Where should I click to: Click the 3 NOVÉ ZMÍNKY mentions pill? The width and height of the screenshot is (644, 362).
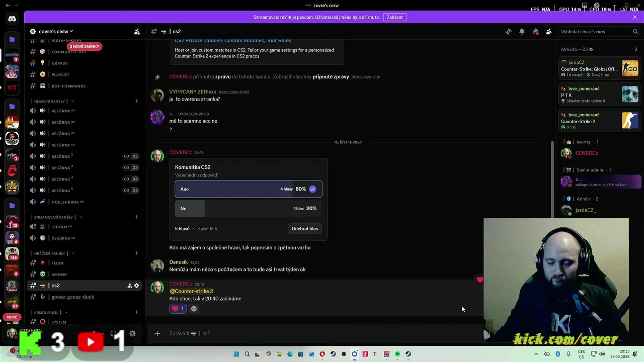(85, 46)
